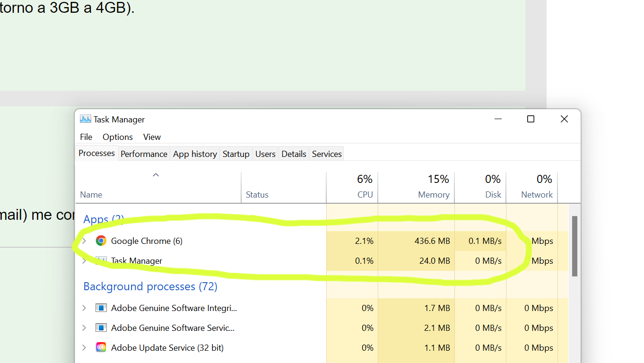Click the Adobe Genuine Software Integrity icon
This screenshot has width=644, height=363.
pyautogui.click(x=101, y=308)
